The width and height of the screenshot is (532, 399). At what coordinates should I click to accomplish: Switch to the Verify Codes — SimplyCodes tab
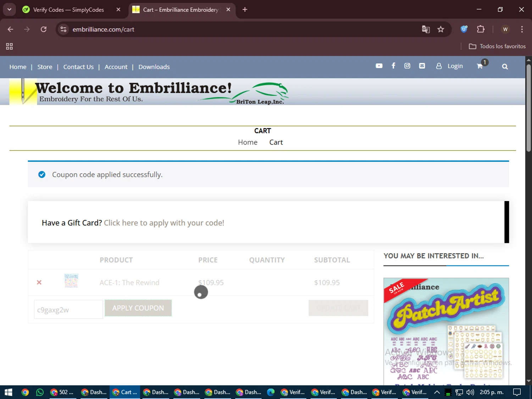pos(68,10)
